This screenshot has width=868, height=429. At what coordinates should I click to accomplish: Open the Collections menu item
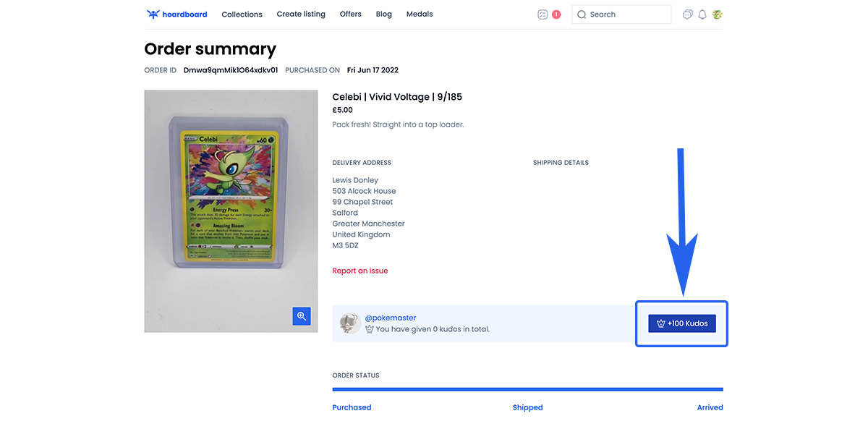tap(242, 14)
